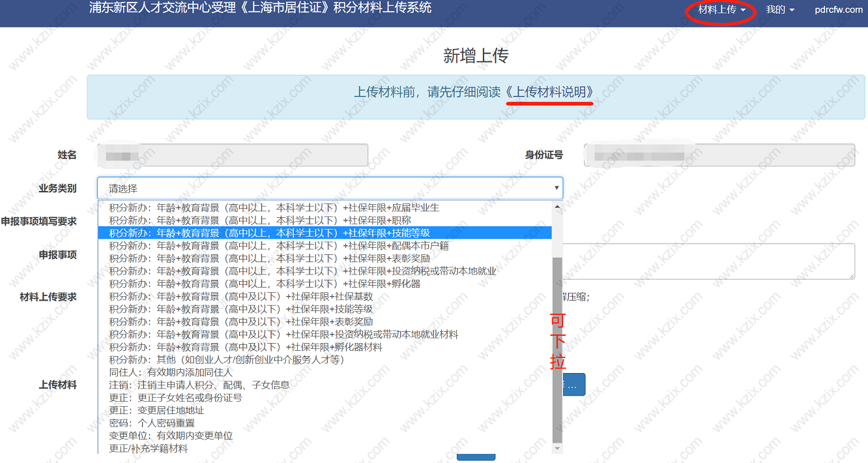Select option 高中及以下 +社保年限+孵化器材料
868x463 pixels.
pos(325,347)
